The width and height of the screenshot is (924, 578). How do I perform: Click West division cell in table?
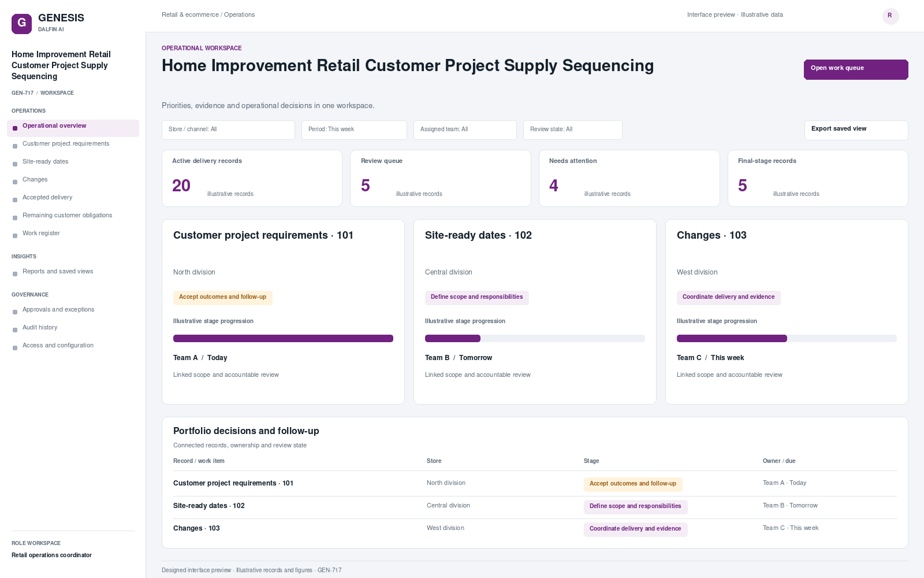click(445, 528)
